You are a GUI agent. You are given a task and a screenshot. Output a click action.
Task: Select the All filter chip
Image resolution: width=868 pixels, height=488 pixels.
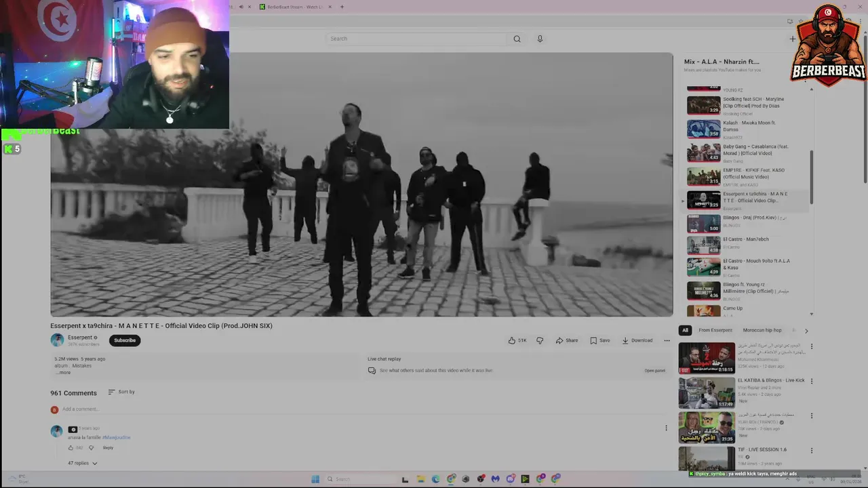pyautogui.click(x=685, y=330)
